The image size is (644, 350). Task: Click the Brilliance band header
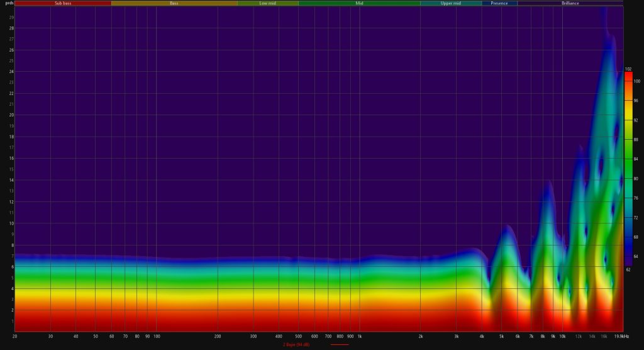pos(570,3)
